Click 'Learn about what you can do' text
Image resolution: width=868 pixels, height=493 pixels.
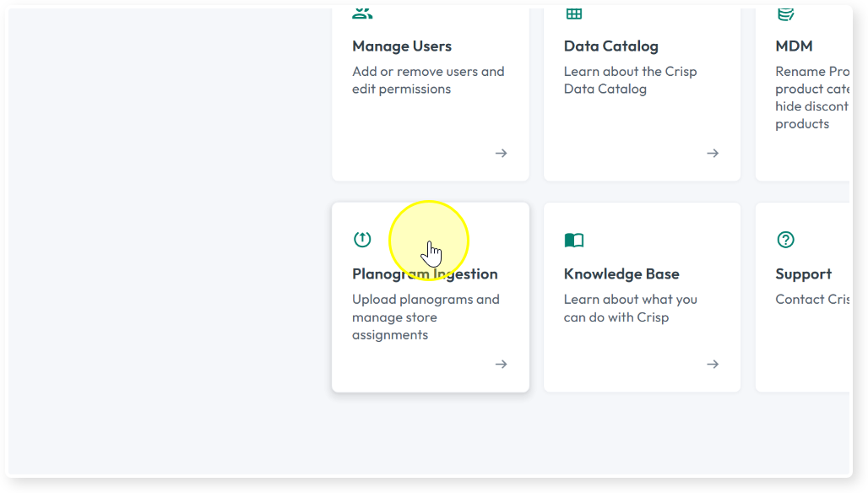click(631, 308)
